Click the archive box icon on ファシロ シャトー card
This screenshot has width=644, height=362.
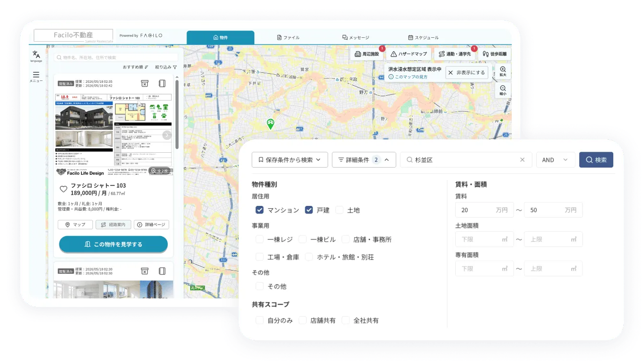coord(145,83)
